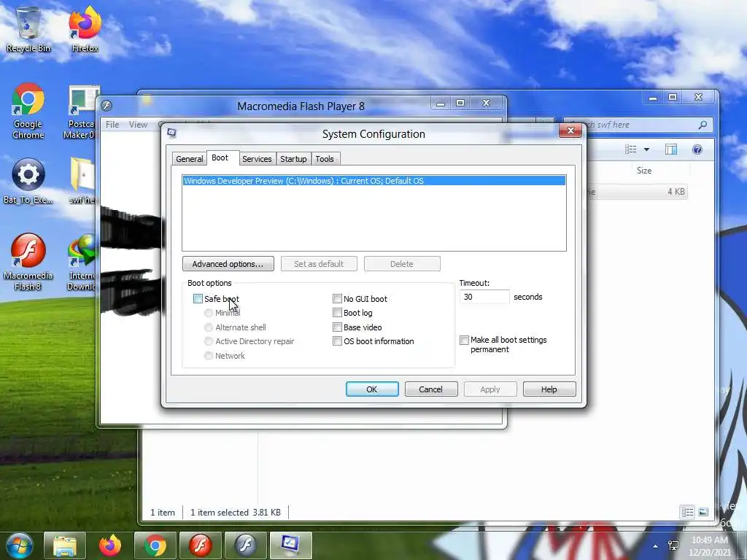Select Active Directory repair radio button

(x=208, y=341)
